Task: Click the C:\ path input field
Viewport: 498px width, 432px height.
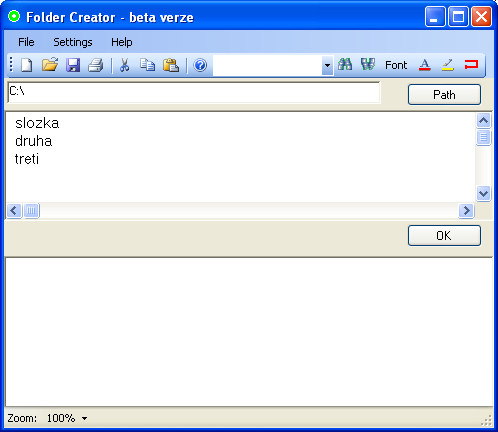Action: 194,92
